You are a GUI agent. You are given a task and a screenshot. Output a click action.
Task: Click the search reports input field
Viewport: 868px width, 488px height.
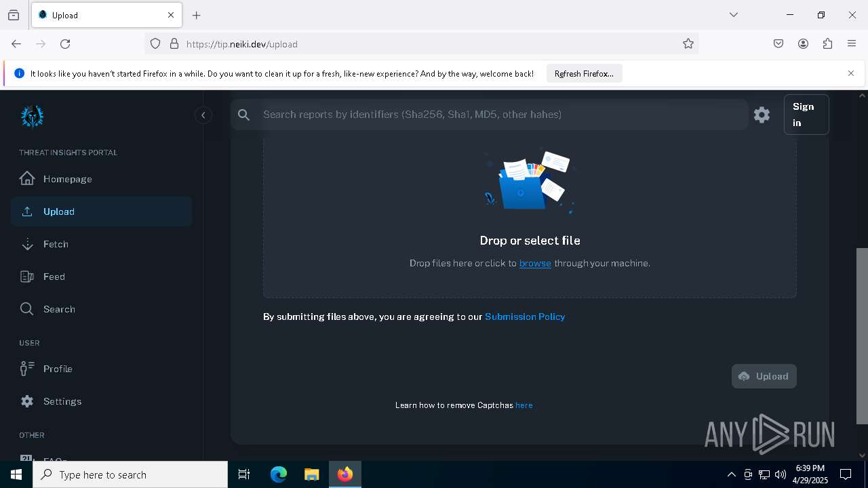tap(502, 115)
